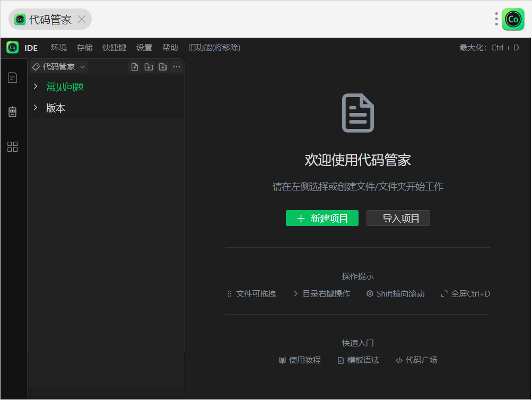Close the 代码管家 tab
The height and width of the screenshot is (400, 532).
(82, 20)
